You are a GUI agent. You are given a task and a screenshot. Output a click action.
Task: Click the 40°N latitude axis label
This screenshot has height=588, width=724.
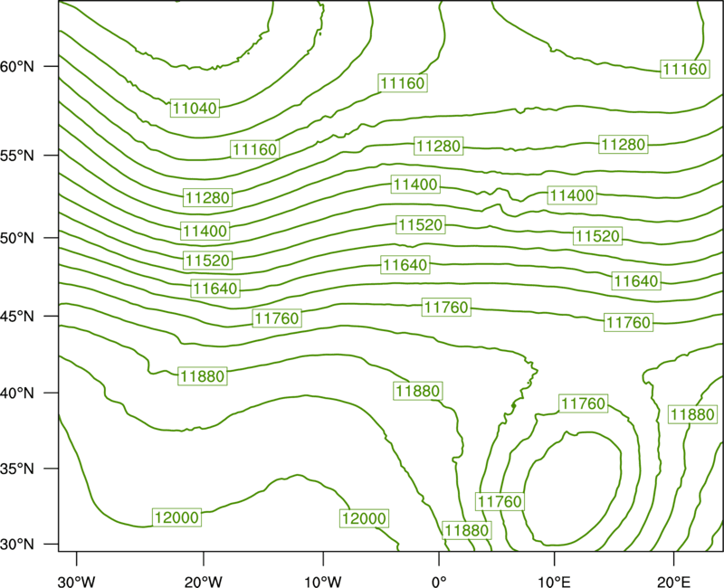(x=17, y=393)
